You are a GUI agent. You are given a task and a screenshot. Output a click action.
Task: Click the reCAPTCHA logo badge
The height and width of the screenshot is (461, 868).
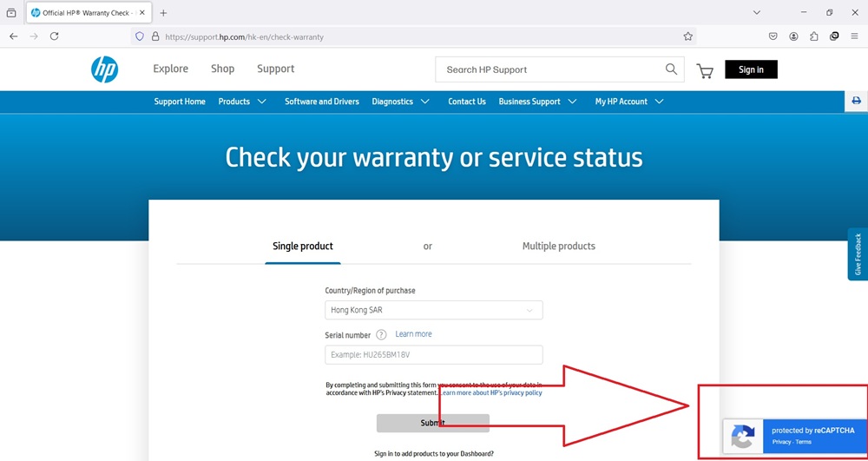tap(742, 436)
